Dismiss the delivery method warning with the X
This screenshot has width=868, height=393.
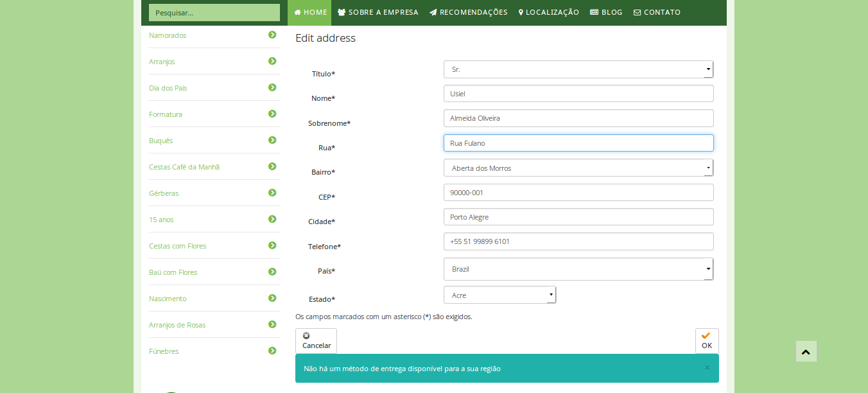pyautogui.click(x=707, y=368)
